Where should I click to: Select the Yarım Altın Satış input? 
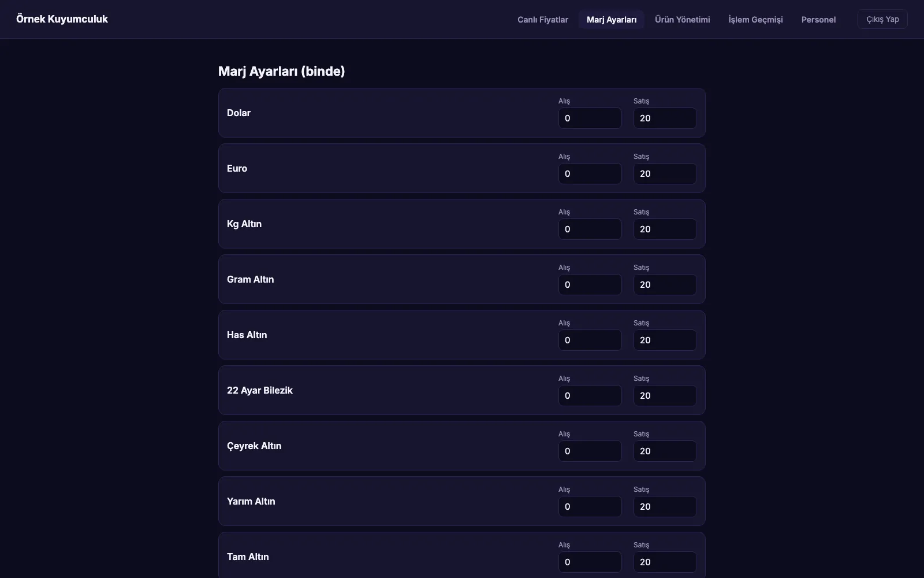[665, 506]
